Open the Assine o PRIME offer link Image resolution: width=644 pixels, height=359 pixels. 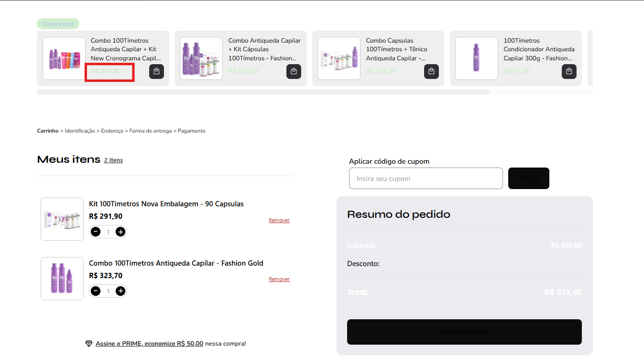pyautogui.click(x=150, y=344)
